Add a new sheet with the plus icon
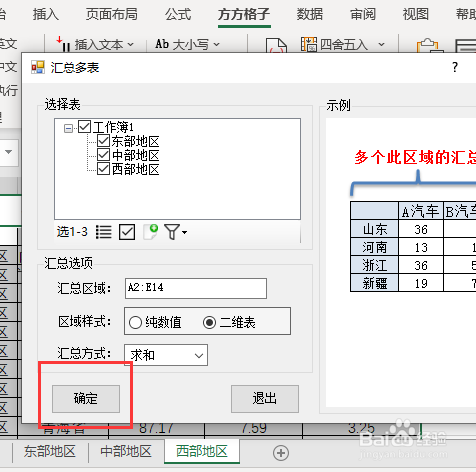Viewport: 476px width, 472px height. [281, 453]
